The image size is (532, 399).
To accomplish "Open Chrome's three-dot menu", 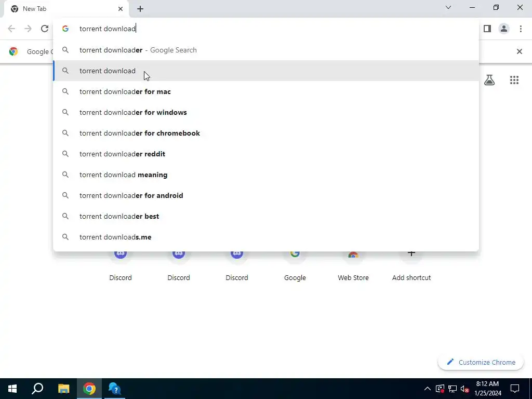I will pos(521,29).
